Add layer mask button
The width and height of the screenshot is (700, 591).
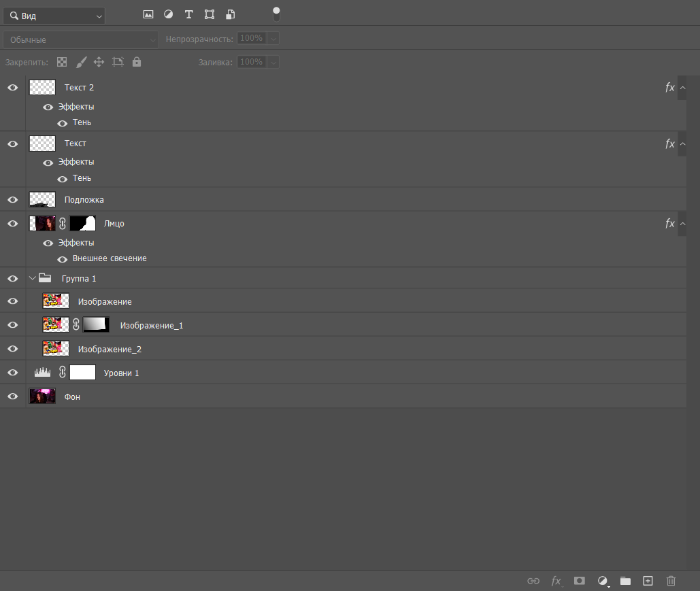580,581
